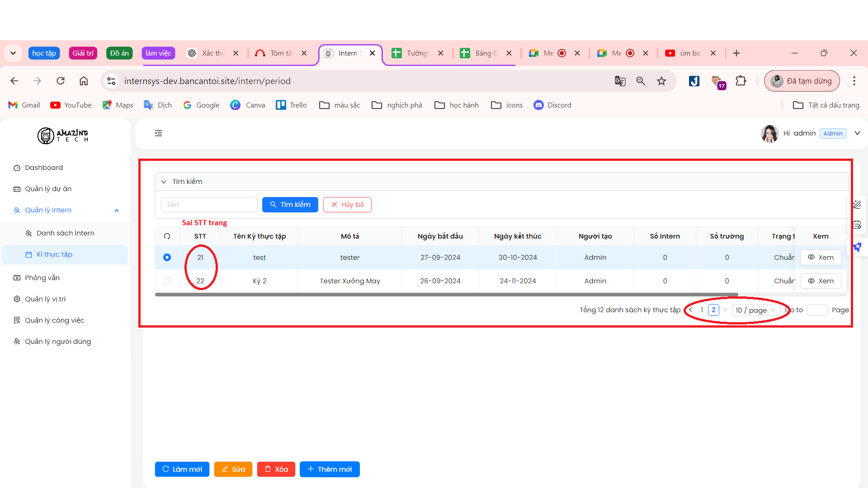Open Danh sách Intern menu item

point(65,233)
